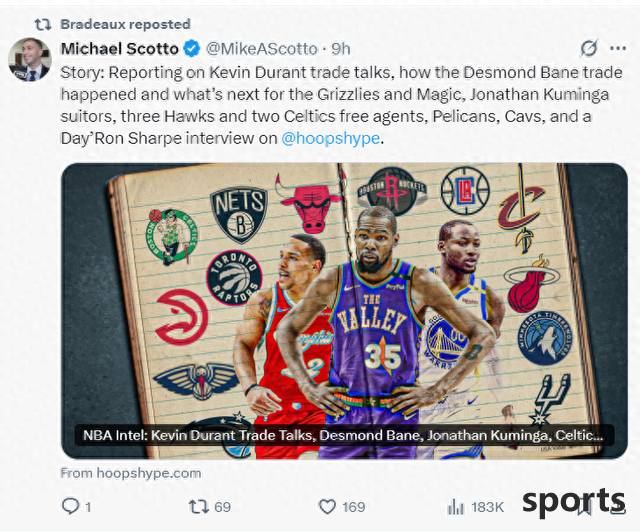640x532 pixels.
Task: Click the repost icon with 69
Action: click(x=198, y=507)
